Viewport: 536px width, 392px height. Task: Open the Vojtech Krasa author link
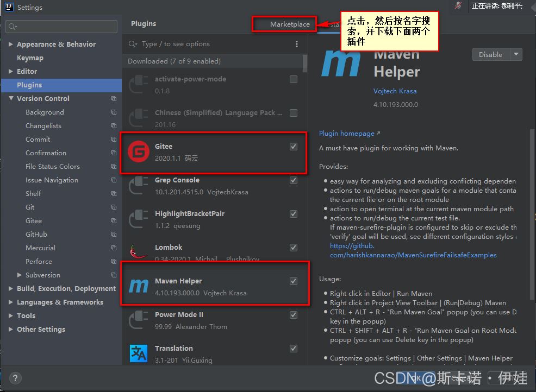tap(395, 91)
